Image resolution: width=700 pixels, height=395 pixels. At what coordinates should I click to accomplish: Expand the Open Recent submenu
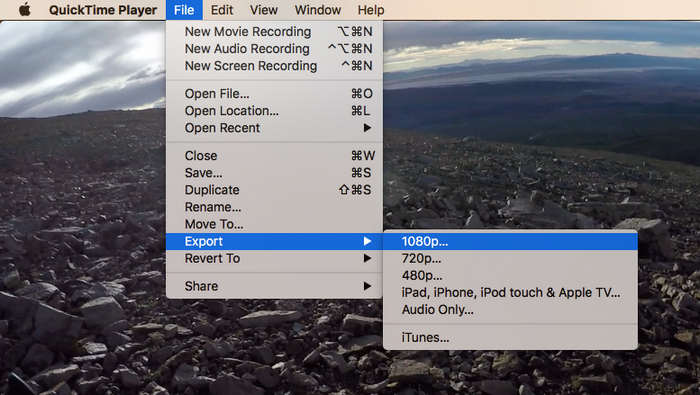coord(274,128)
